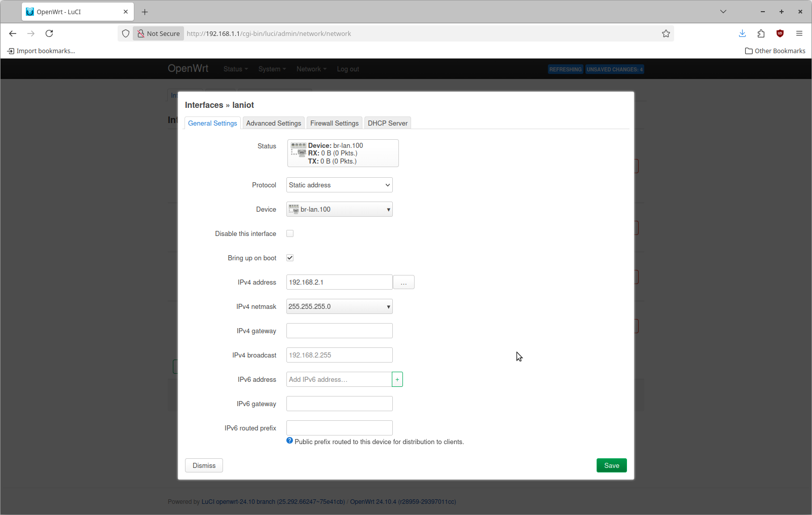Add IPv6 address with plus button
This screenshot has width=812, height=515.
[x=397, y=379]
